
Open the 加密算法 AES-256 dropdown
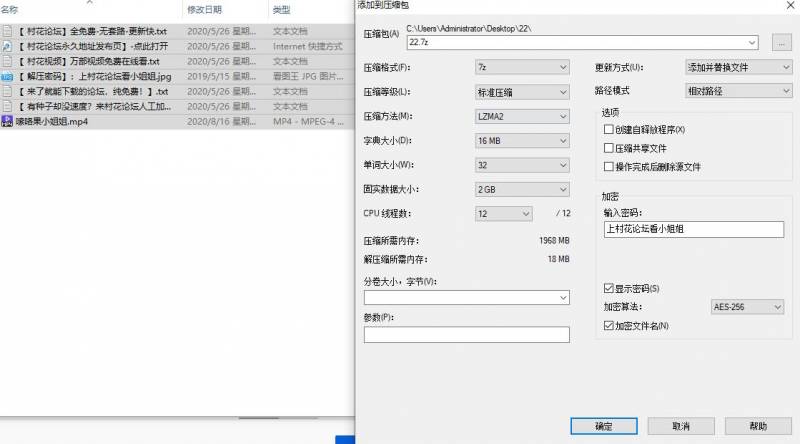tap(747, 307)
